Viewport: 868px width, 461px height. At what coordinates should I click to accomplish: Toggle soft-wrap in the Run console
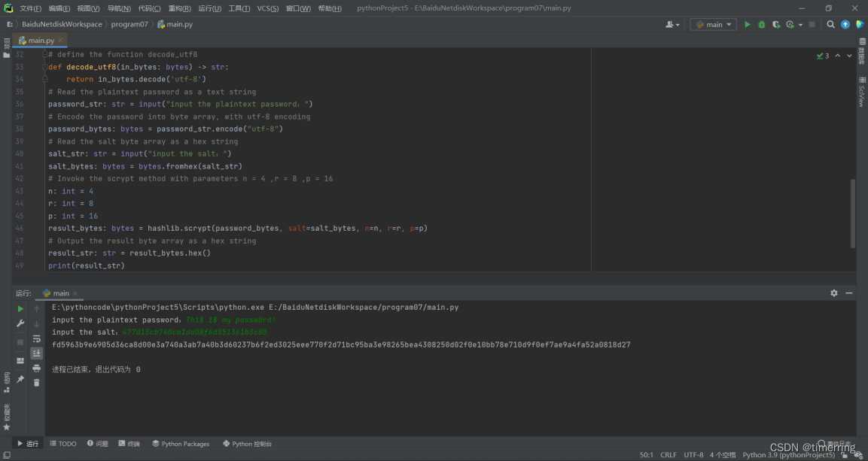(37, 339)
